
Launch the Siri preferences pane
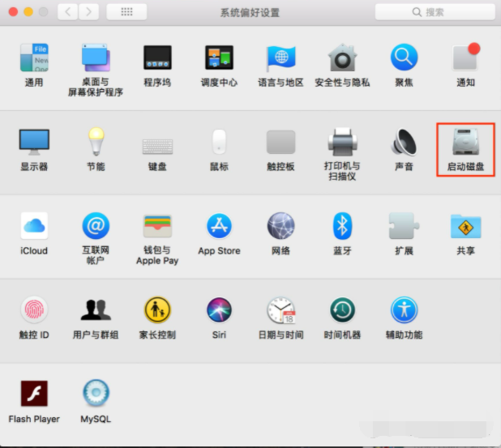pyautogui.click(x=219, y=310)
